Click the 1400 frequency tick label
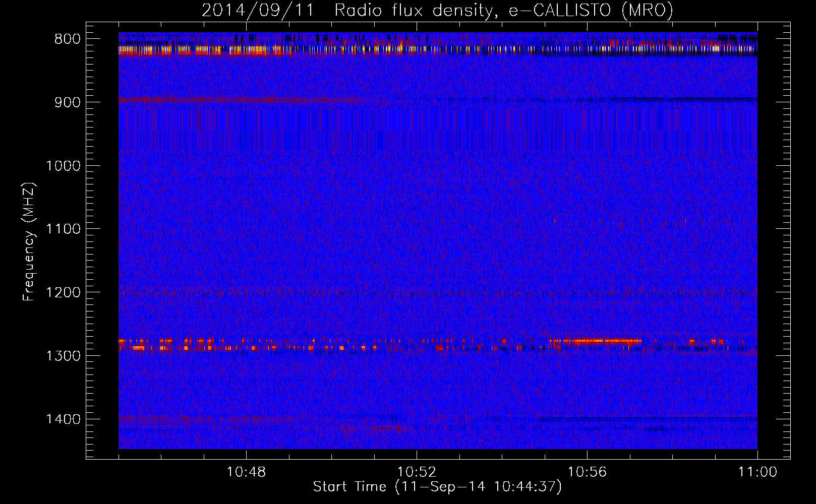 (x=63, y=419)
